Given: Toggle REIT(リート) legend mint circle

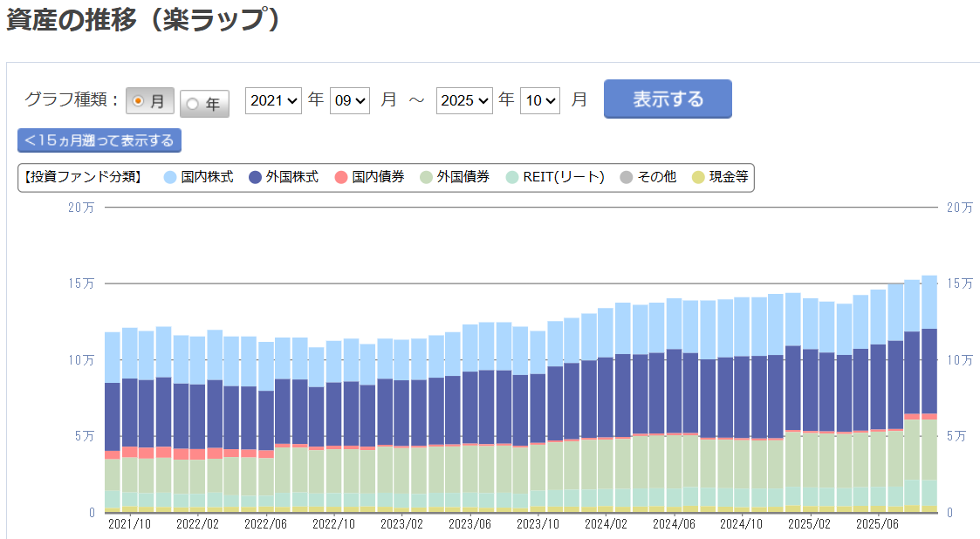Looking at the screenshot, I should coord(511,177).
